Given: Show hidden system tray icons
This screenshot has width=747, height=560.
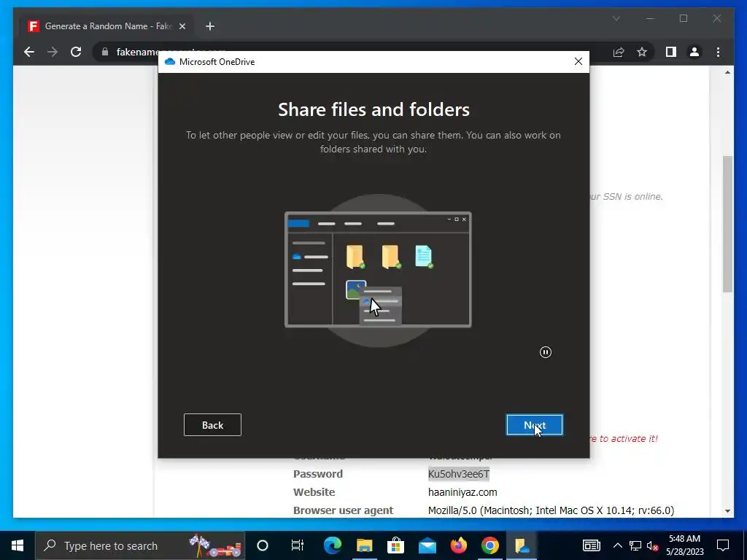Looking at the screenshot, I should (x=617, y=545).
